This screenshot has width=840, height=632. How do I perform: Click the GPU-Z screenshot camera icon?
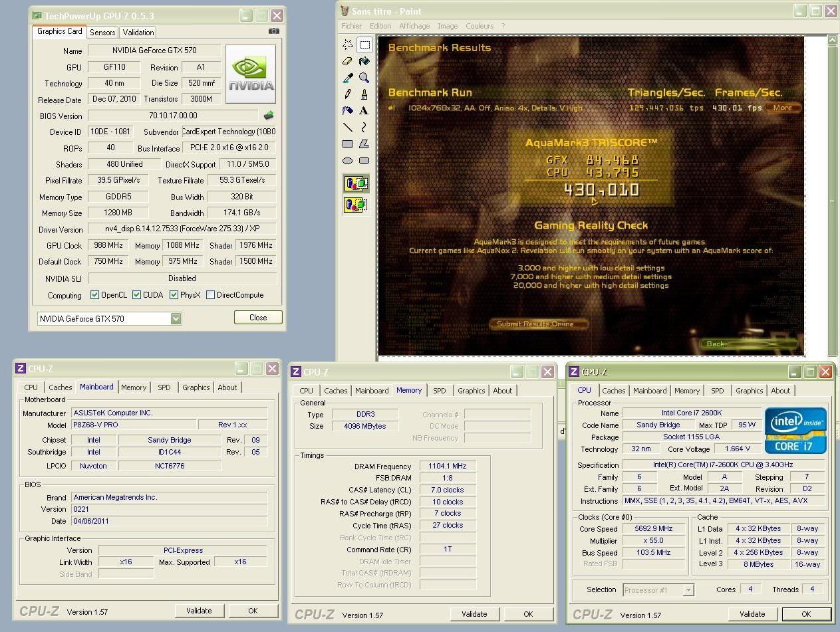(274, 31)
